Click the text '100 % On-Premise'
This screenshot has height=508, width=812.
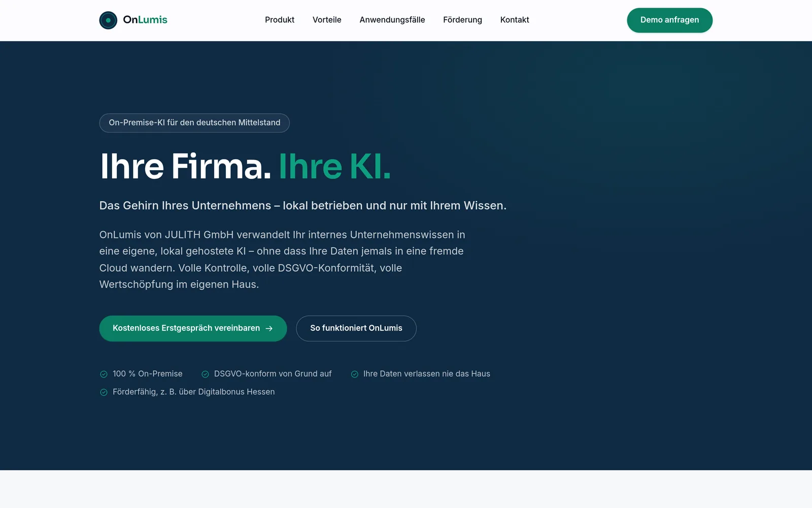tap(148, 374)
